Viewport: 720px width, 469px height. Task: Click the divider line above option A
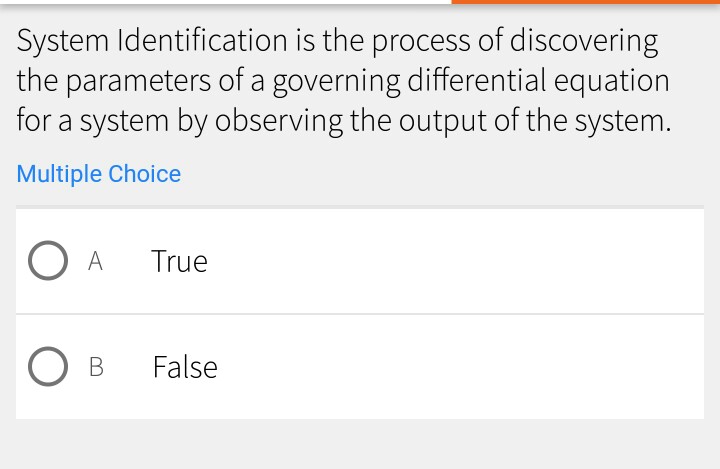click(360, 208)
